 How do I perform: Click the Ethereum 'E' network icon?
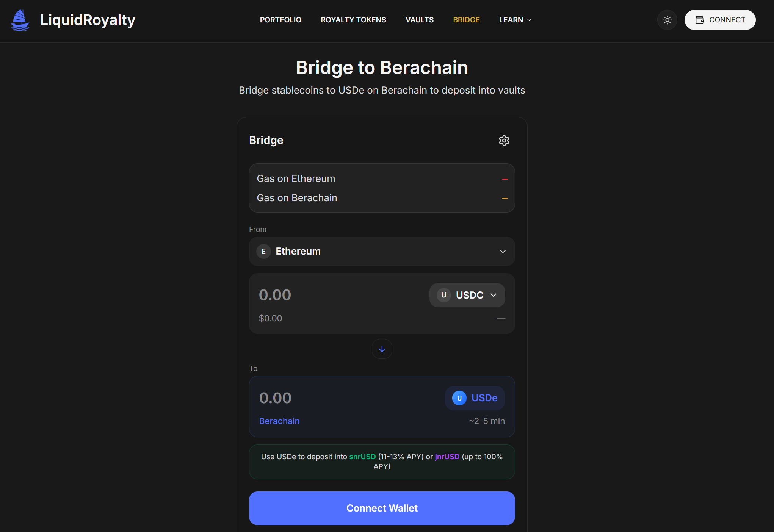[x=263, y=252]
